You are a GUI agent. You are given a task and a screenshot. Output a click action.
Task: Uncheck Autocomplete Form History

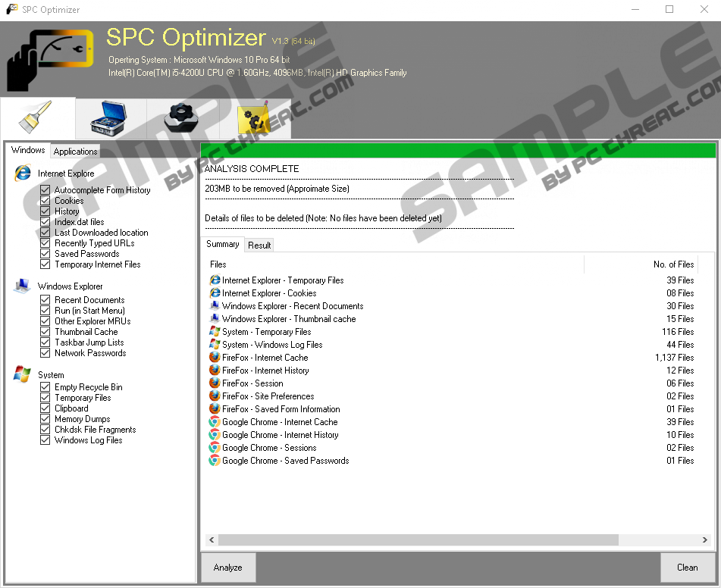[45, 190]
